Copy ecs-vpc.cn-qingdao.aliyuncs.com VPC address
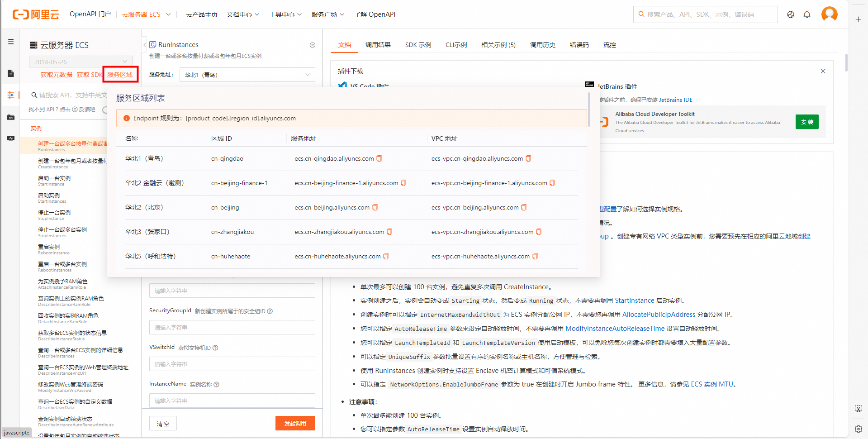Image resolution: width=868 pixels, height=439 pixels. (x=528, y=158)
